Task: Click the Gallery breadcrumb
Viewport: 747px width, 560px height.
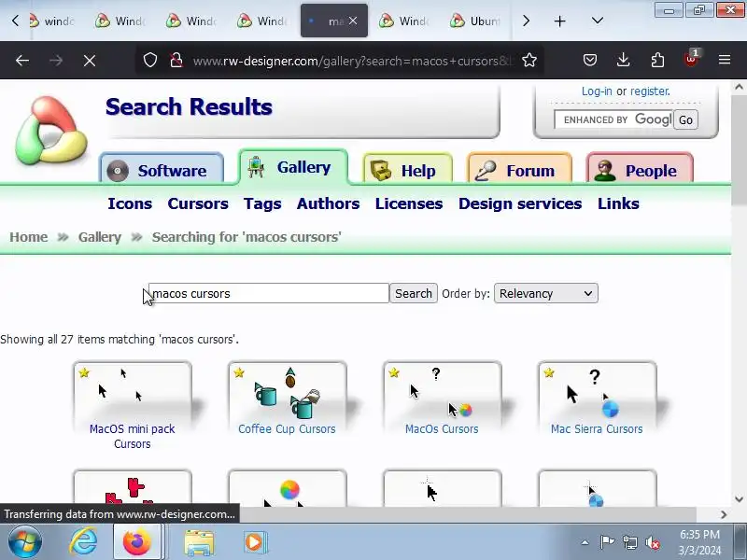Action: click(100, 237)
